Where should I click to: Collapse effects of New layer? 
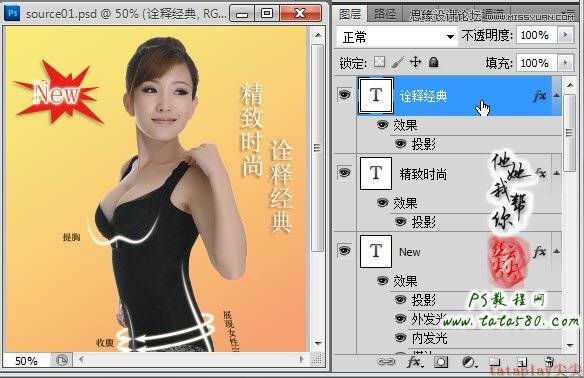click(556, 251)
